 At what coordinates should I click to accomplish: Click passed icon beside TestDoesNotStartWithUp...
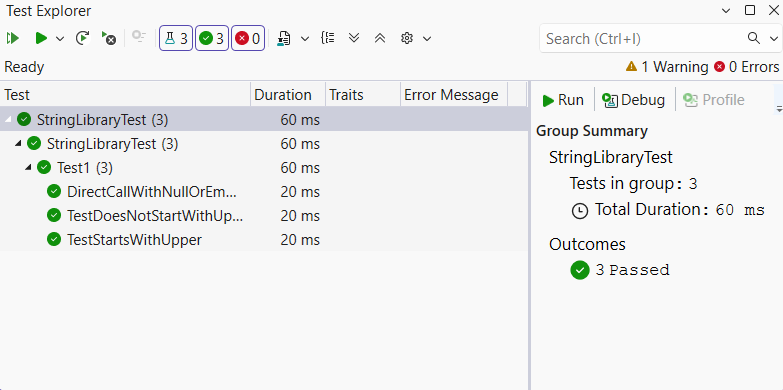pos(54,215)
